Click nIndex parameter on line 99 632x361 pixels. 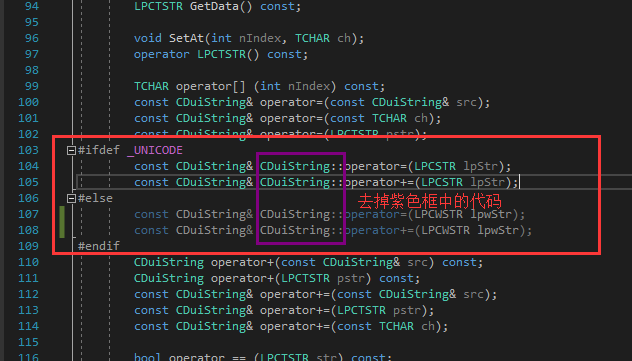click(x=309, y=86)
